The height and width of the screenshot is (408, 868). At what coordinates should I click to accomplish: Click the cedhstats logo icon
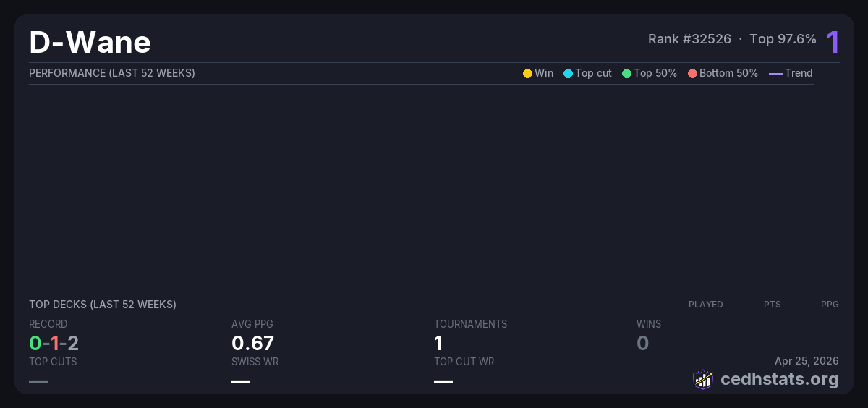coord(703,379)
